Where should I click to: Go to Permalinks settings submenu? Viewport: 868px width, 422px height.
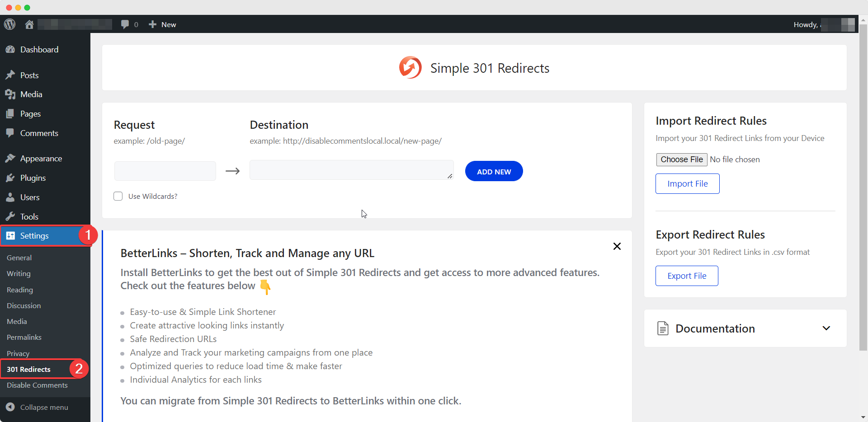24,337
